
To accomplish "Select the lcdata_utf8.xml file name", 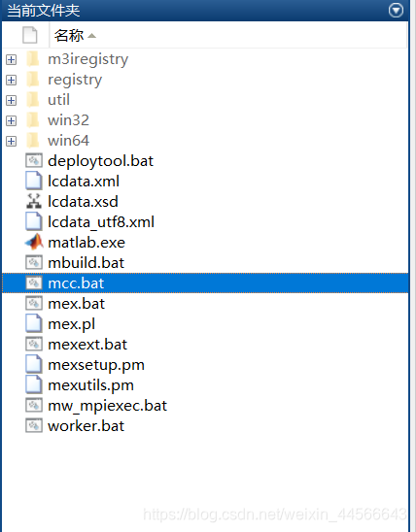I will tap(101, 222).
